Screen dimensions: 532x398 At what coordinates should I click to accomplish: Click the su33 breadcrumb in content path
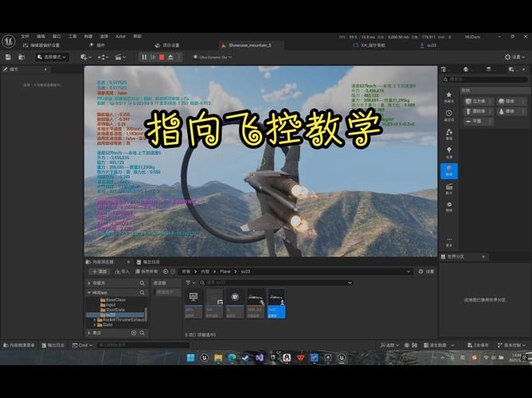point(245,271)
